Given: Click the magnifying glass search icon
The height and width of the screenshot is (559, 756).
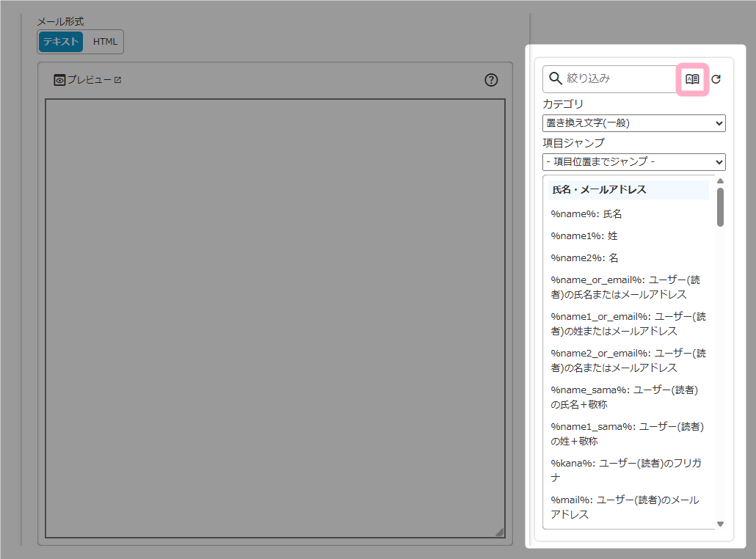Looking at the screenshot, I should tap(556, 78).
